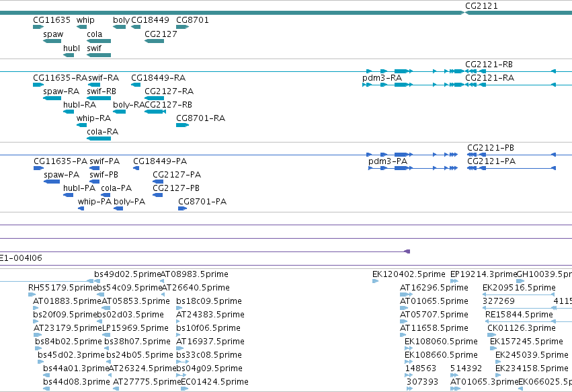Select the boly-PA protein glyph
The height and width of the screenshot is (392, 572).
pyautogui.click(x=118, y=208)
